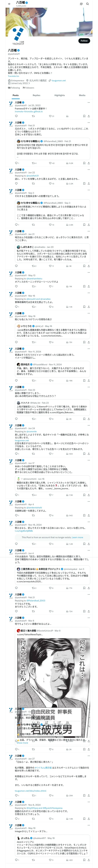Open search from the header magnifier icon
The height and width of the screenshot is (868, 98).
tap(88, 4)
